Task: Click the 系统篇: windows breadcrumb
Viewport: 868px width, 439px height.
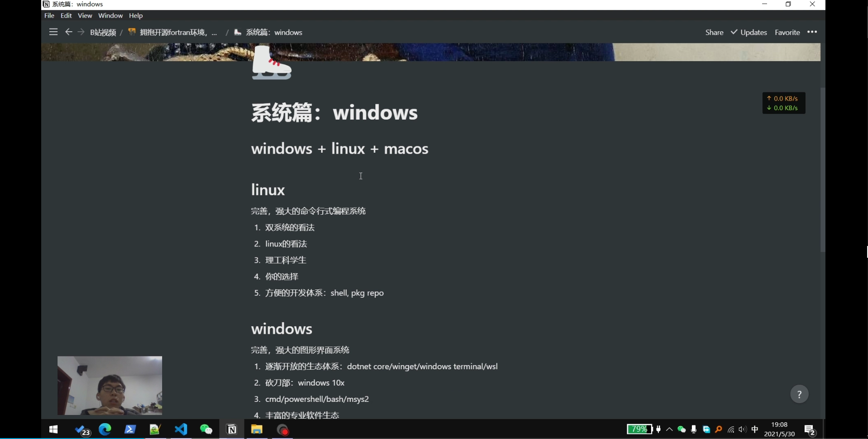Action: tap(268, 32)
